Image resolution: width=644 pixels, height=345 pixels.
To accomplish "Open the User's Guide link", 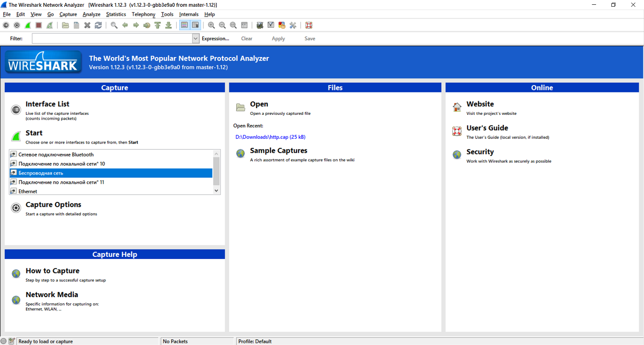I will [487, 128].
